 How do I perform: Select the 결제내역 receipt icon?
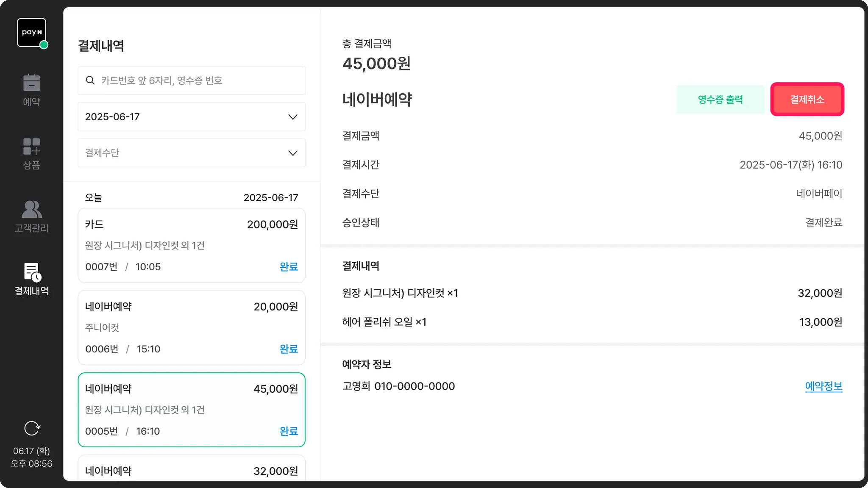click(32, 272)
